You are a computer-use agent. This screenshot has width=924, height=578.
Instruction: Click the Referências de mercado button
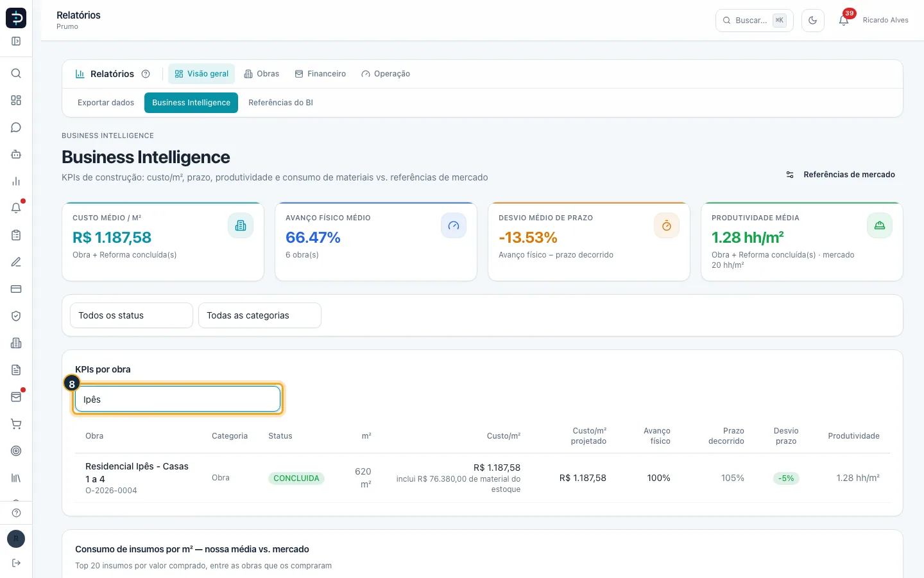[x=841, y=175]
